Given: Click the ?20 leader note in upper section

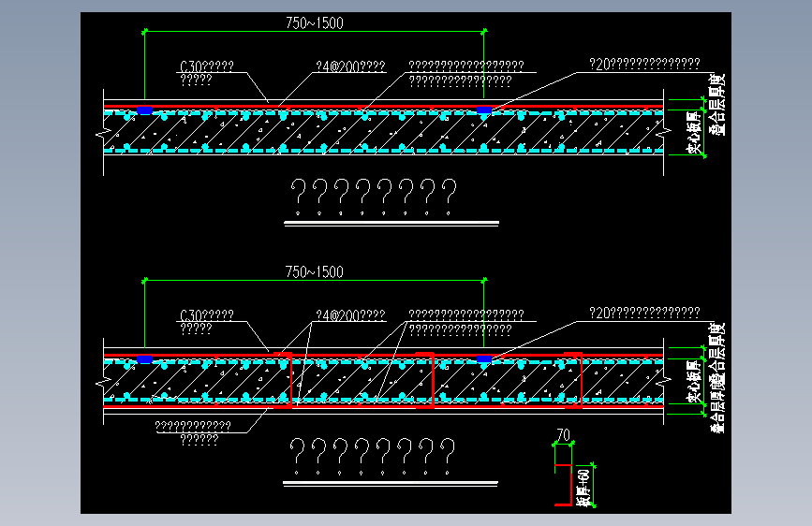Looking at the screenshot, I should pos(644,64).
